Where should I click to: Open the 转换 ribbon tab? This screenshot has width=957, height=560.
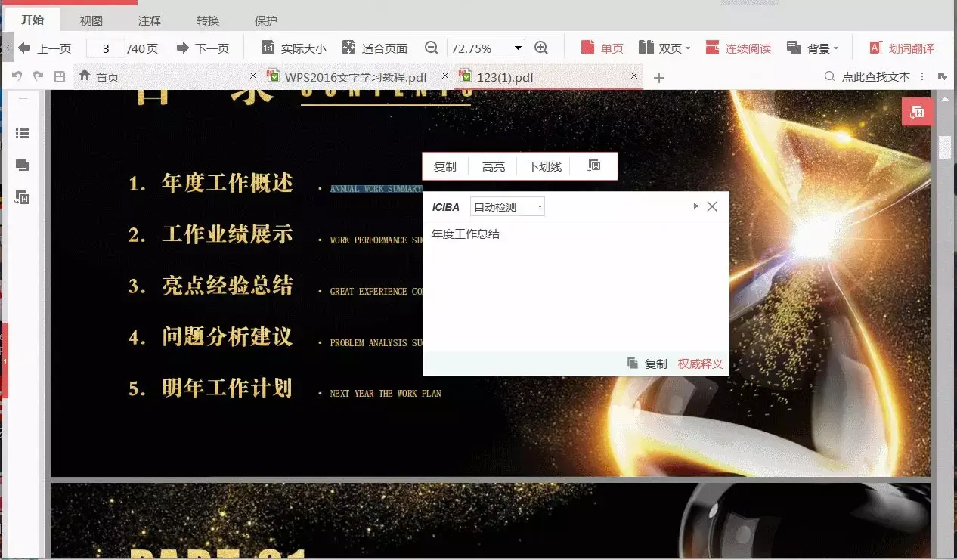tap(208, 21)
